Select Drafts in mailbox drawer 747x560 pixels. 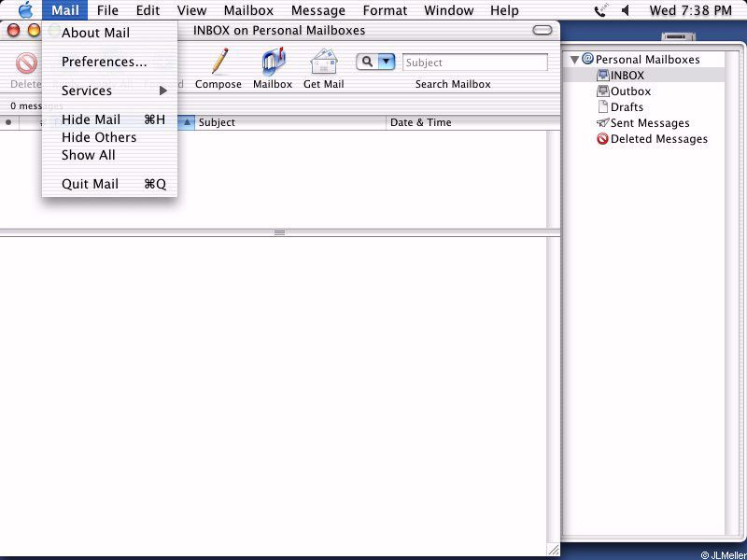644,106
